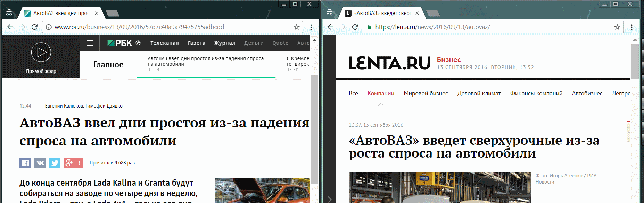Open the Газета section on RBC
Viewport: 644px width, 203px height.
pos(197,43)
